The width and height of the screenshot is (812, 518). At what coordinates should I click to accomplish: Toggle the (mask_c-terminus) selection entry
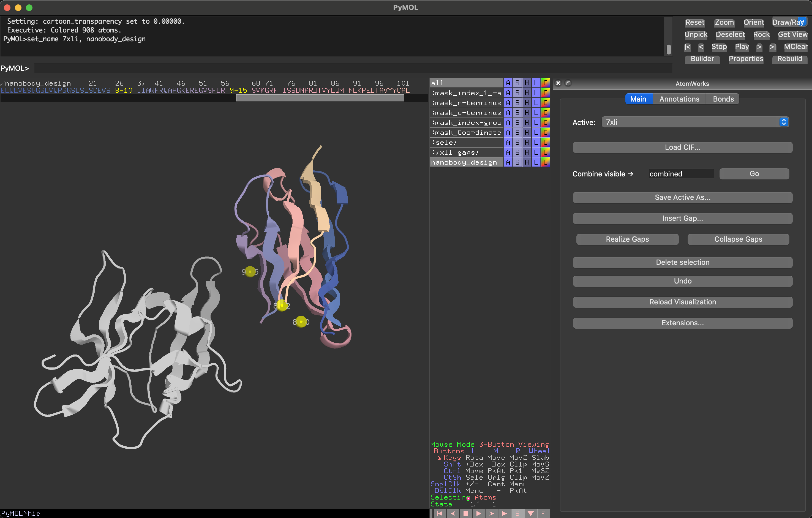(466, 113)
